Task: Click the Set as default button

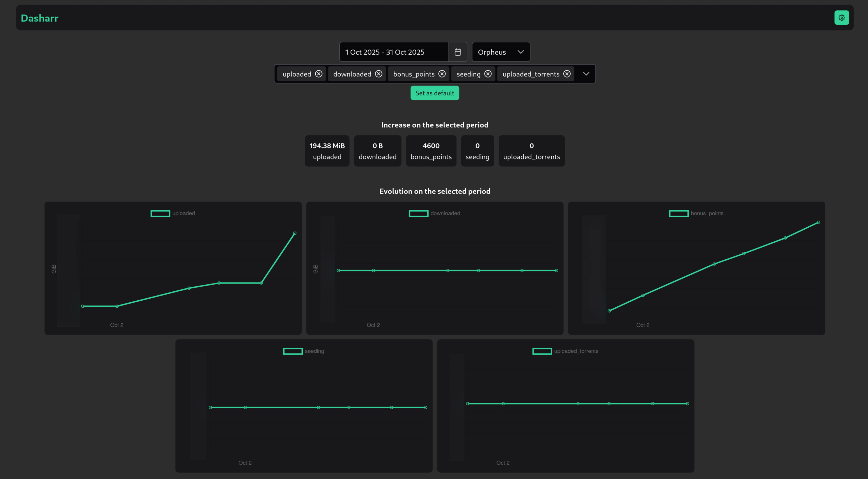Action: (x=434, y=93)
